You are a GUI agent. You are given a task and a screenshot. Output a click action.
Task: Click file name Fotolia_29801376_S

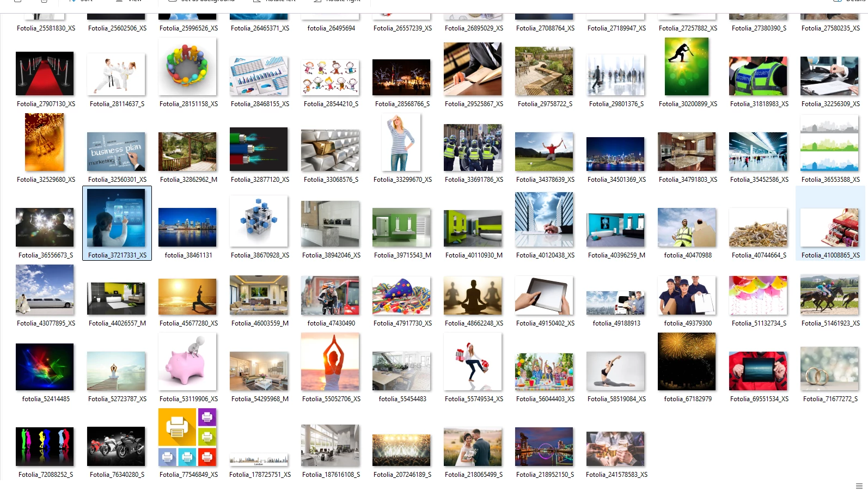point(616,103)
